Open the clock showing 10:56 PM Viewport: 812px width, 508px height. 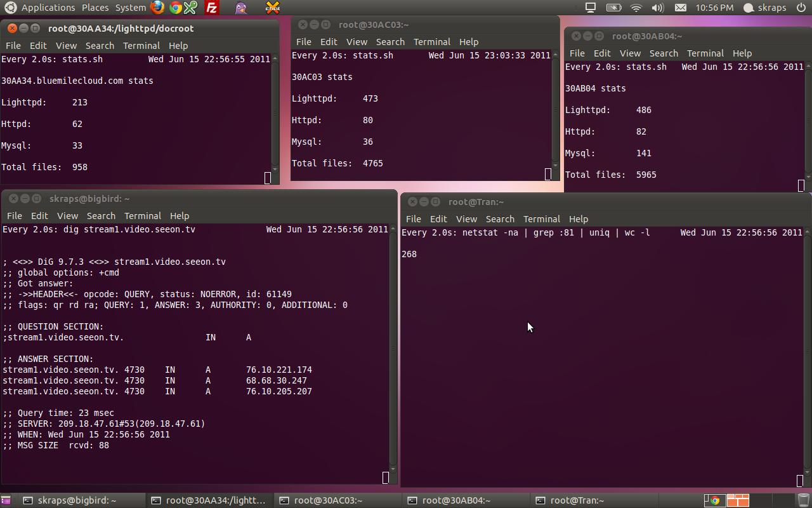(714, 8)
